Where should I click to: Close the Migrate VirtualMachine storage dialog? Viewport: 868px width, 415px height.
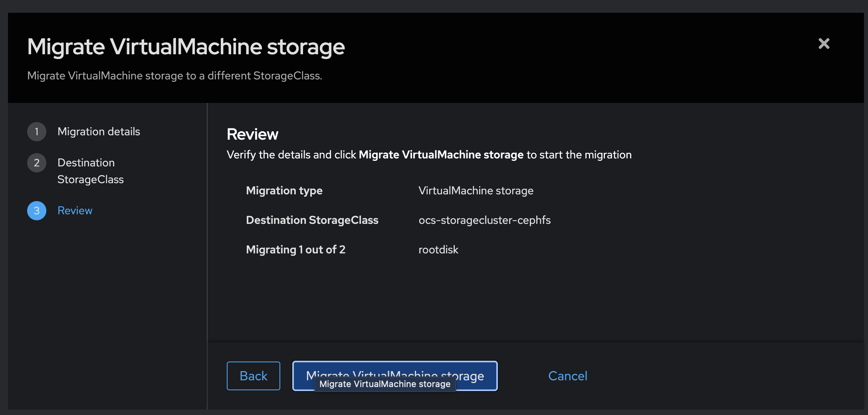(x=824, y=43)
